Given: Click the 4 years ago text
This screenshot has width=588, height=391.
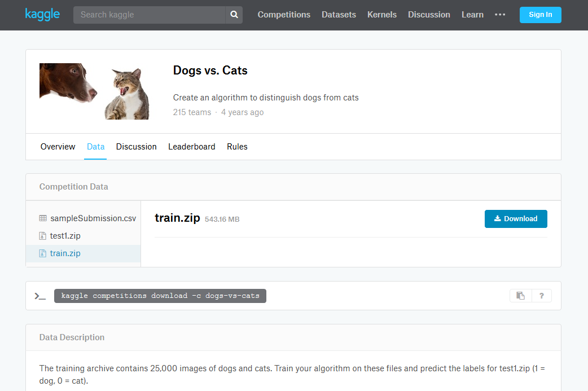Looking at the screenshot, I should pyautogui.click(x=242, y=112).
